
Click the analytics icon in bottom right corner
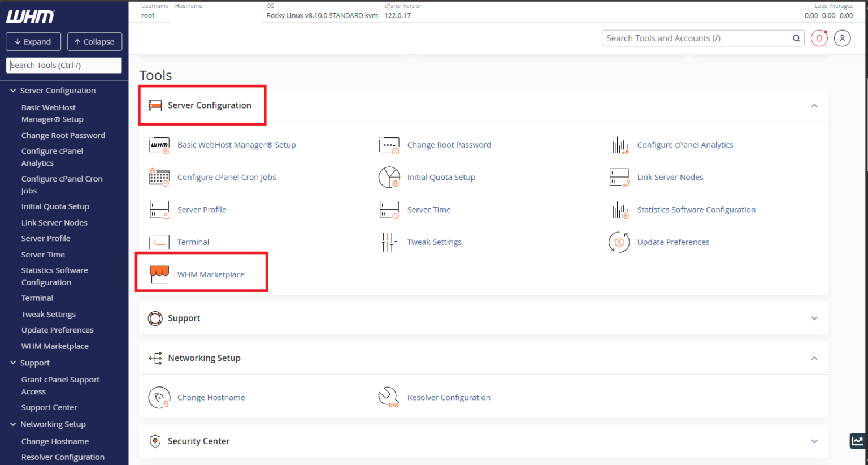pyautogui.click(x=857, y=440)
